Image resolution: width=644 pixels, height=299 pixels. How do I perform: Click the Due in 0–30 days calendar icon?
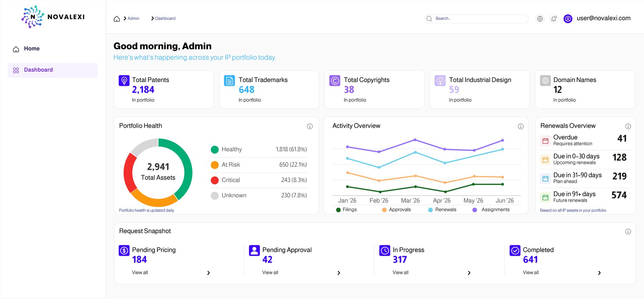(545, 160)
